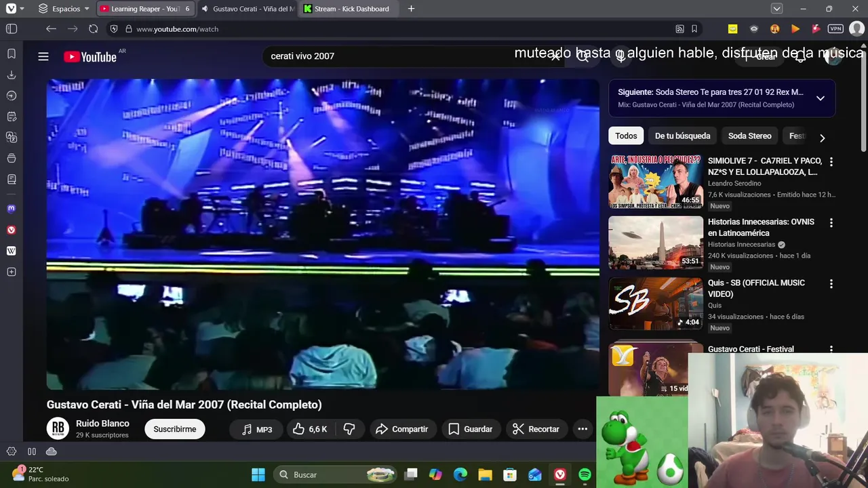Bookmark this page in address bar
Image resolution: width=868 pixels, height=488 pixels.
[694, 29]
